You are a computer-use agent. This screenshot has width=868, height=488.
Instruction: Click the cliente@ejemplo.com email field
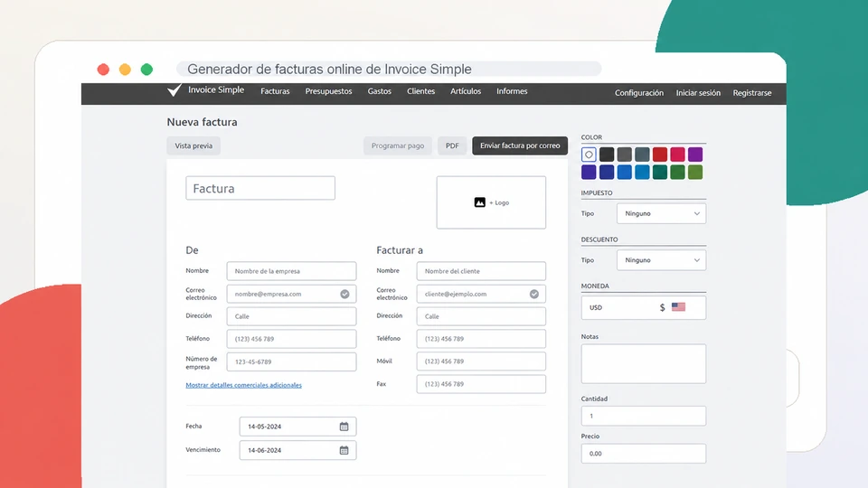(481, 294)
